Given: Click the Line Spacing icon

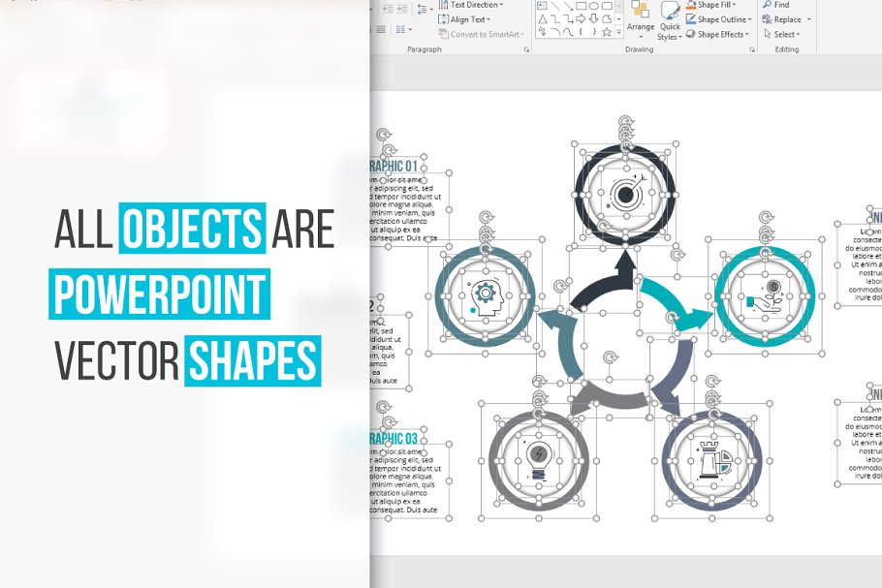Looking at the screenshot, I should click(423, 9).
